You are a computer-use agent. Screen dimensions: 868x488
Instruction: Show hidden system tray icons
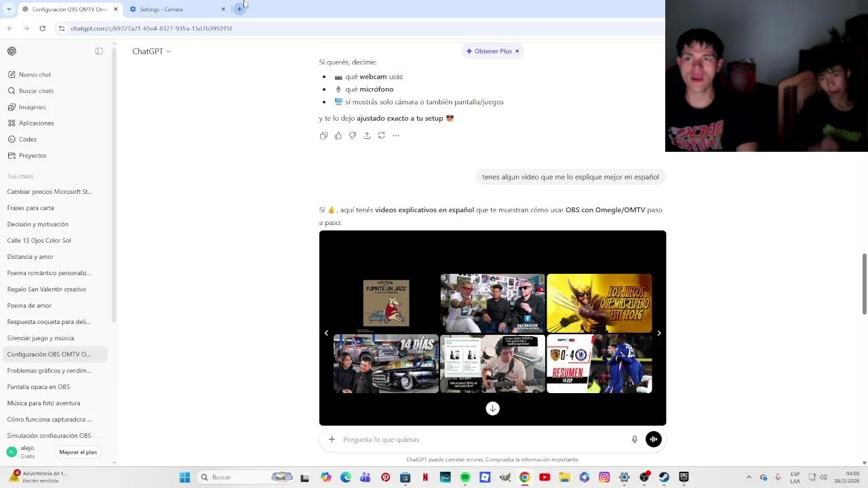[749, 477]
